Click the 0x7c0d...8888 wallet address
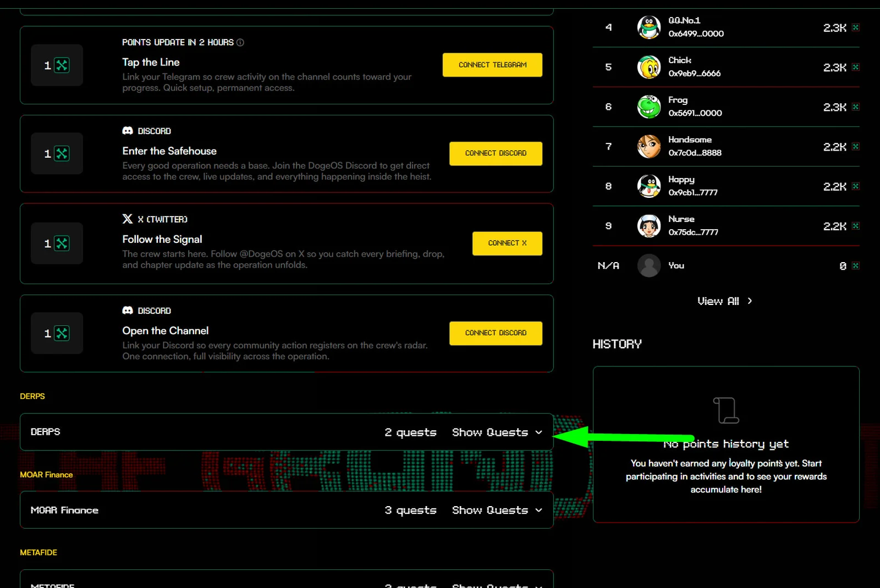880x588 pixels. (x=695, y=153)
